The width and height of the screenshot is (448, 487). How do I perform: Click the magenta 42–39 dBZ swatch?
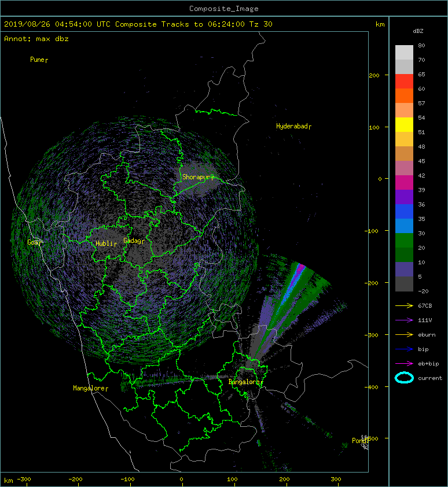tap(404, 183)
